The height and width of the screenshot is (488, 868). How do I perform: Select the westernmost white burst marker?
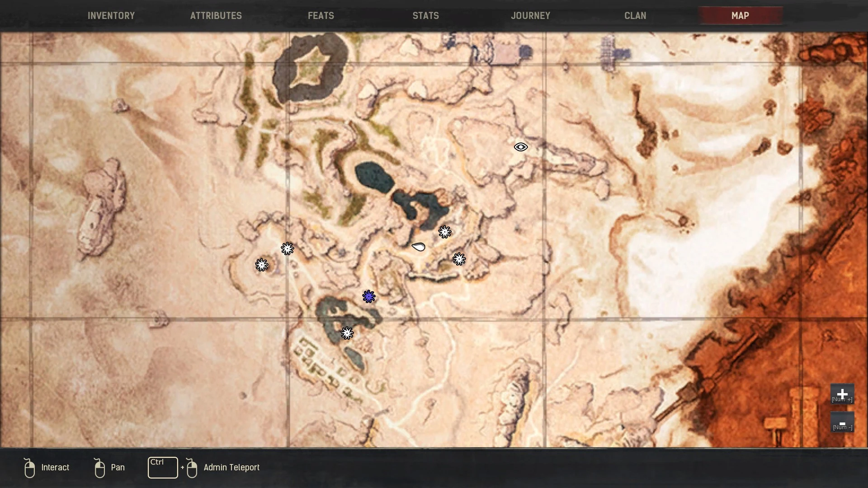[x=261, y=265]
